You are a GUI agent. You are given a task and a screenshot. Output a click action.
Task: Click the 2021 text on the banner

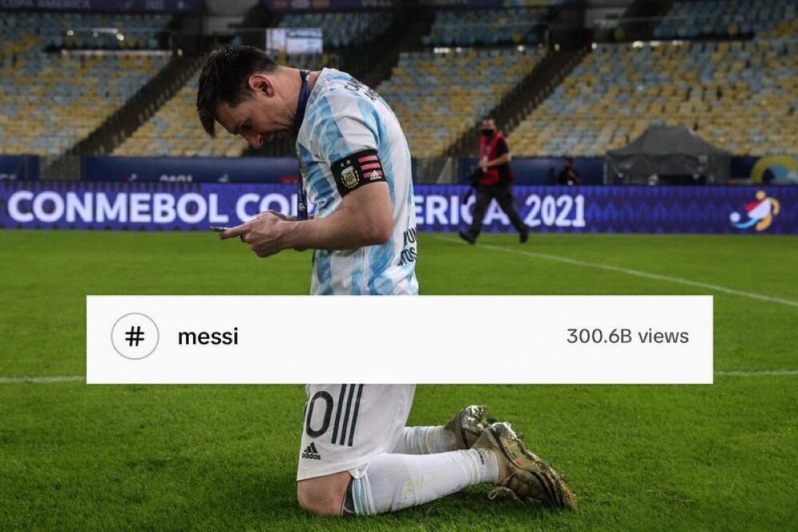555,211
